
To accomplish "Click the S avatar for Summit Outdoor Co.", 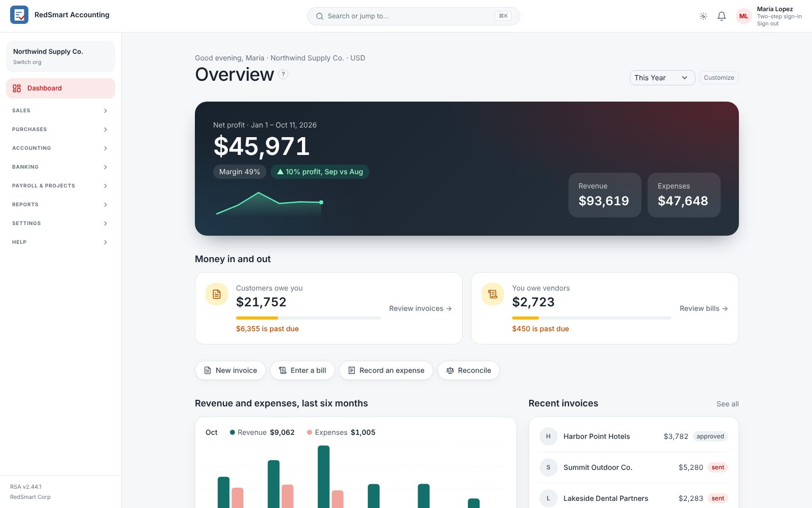I will [548, 467].
